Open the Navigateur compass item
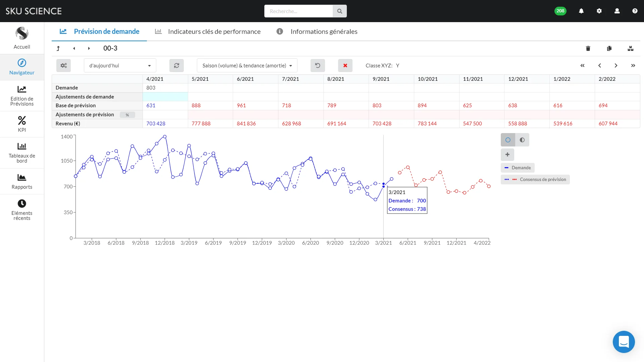644x362 pixels. [x=22, y=67]
